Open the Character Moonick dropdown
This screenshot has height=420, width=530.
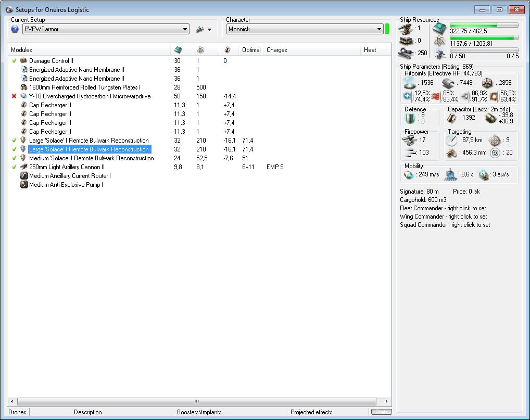pyautogui.click(x=305, y=29)
